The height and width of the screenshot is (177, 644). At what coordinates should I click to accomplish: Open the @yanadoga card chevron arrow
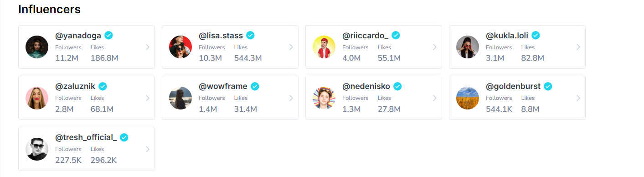pos(148,47)
